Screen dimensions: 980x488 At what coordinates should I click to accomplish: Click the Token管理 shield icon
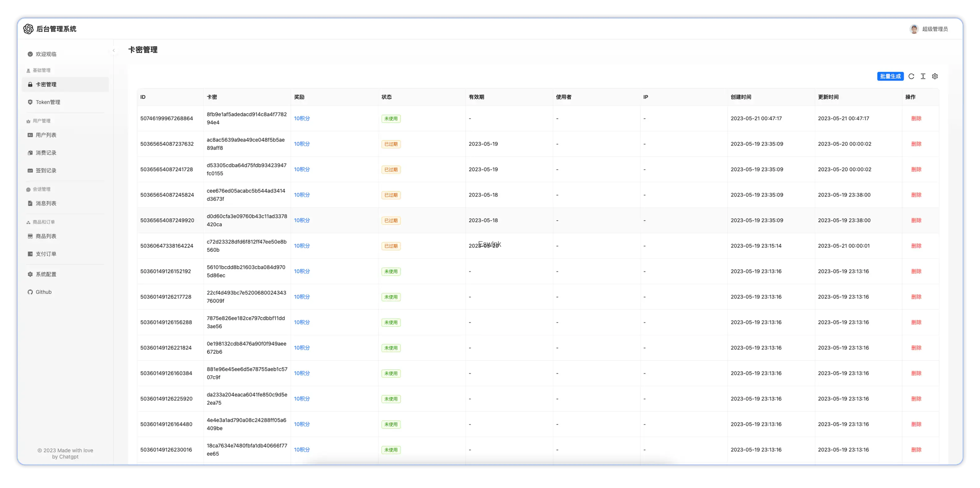30,102
